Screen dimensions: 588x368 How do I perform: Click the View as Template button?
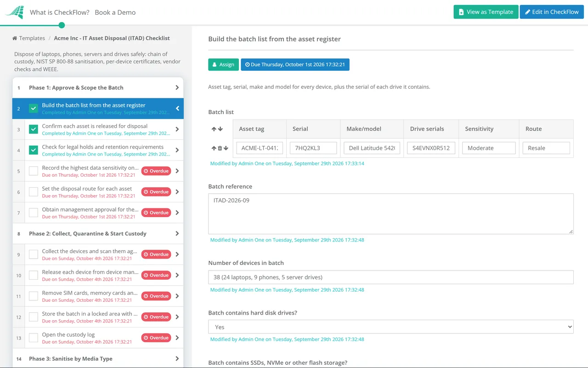pyautogui.click(x=486, y=12)
